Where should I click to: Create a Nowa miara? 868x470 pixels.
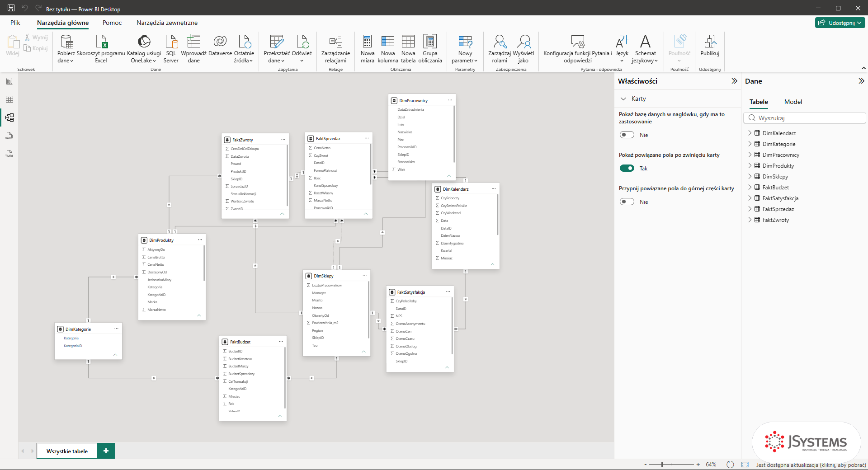[x=368, y=49]
